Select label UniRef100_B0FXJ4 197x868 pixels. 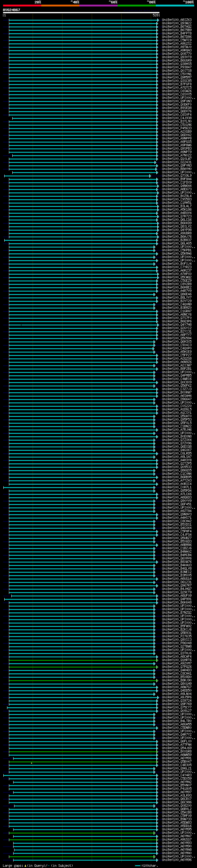[177, 264]
